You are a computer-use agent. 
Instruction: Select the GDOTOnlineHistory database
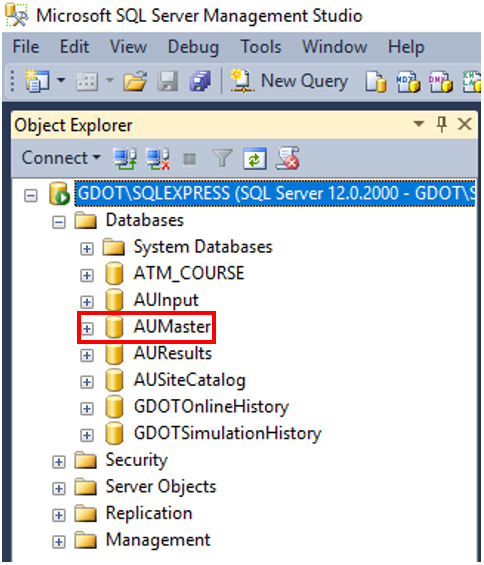(211, 407)
